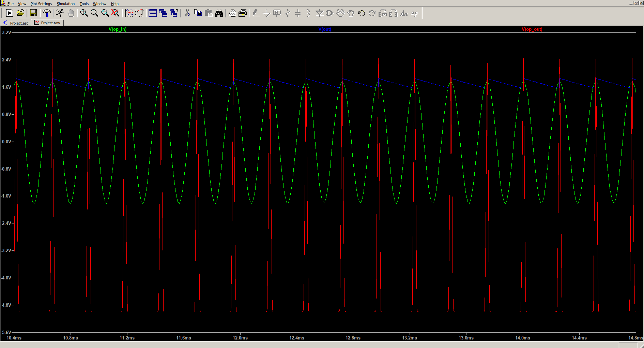Open the Control Panel via the hammer icon
Screen dimensions: 644x348
(47, 13)
